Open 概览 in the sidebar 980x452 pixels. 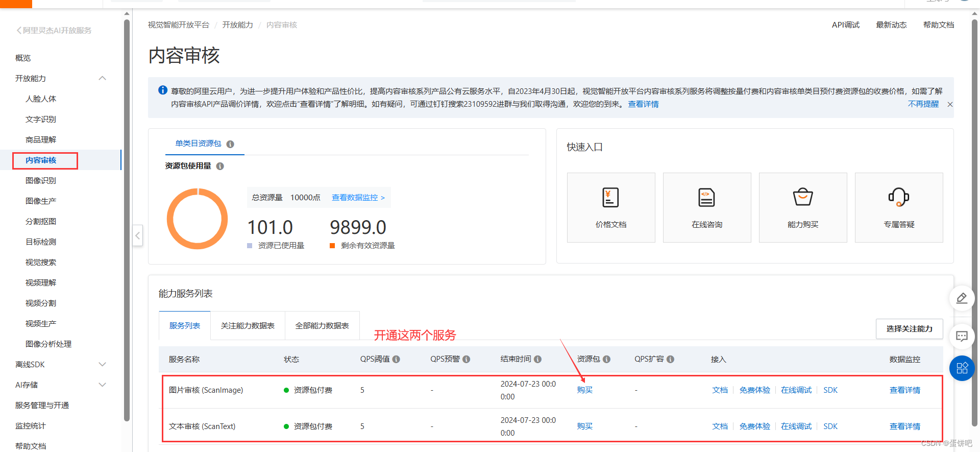23,58
